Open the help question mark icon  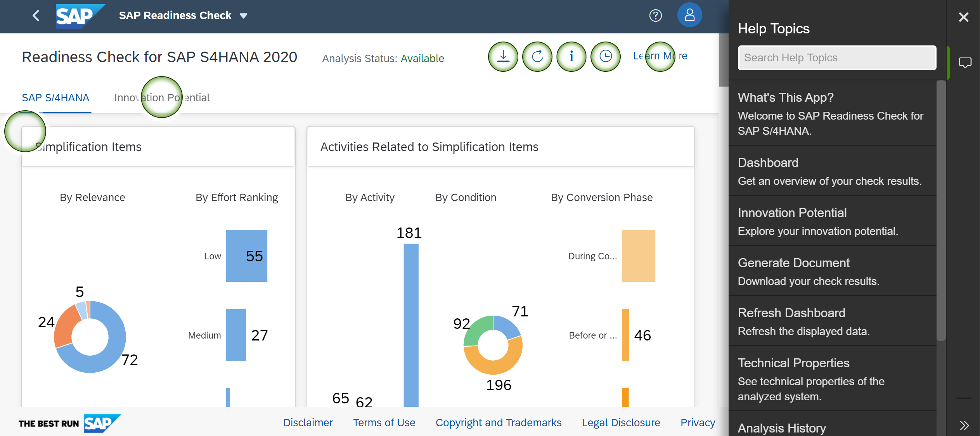coord(655,16)
